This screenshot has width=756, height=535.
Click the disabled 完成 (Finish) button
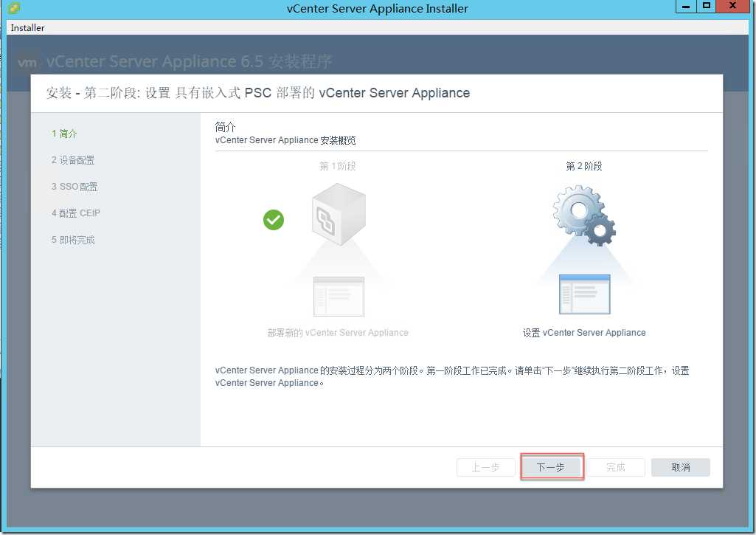(x=616, y=467)
